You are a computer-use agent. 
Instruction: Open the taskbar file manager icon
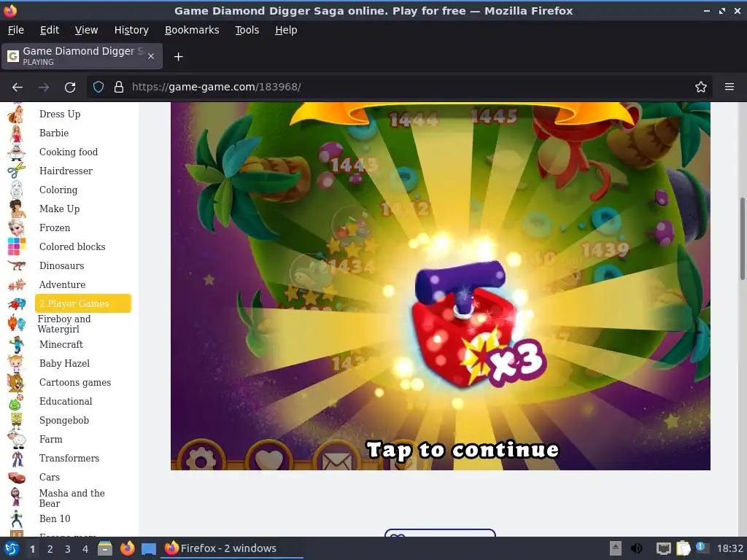pos(105,548)
